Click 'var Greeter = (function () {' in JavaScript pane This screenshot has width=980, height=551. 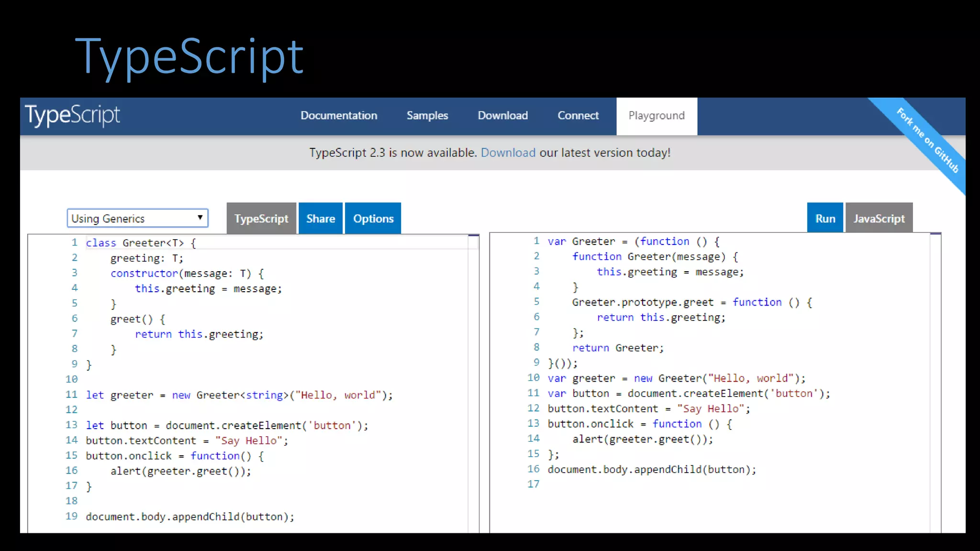point(634,242)
